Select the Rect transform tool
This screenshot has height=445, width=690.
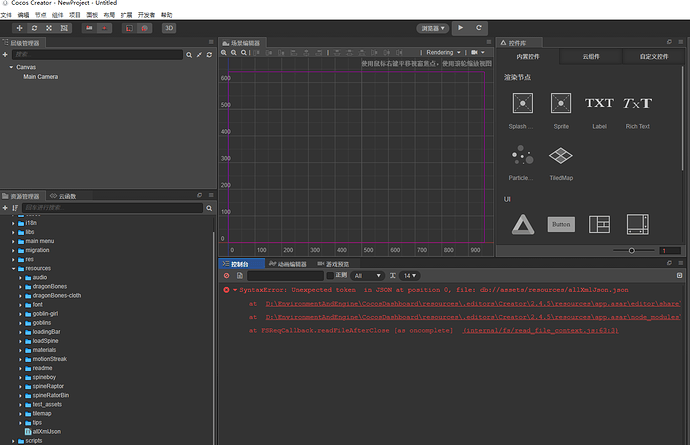click(x=64, y=28)
